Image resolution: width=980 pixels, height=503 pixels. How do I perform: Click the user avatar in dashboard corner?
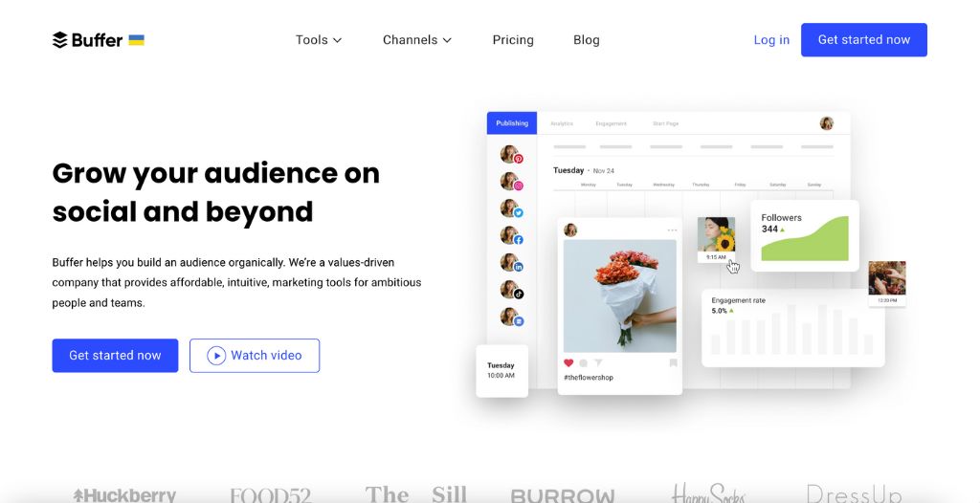pyautogui.click(x=827, y=123)
